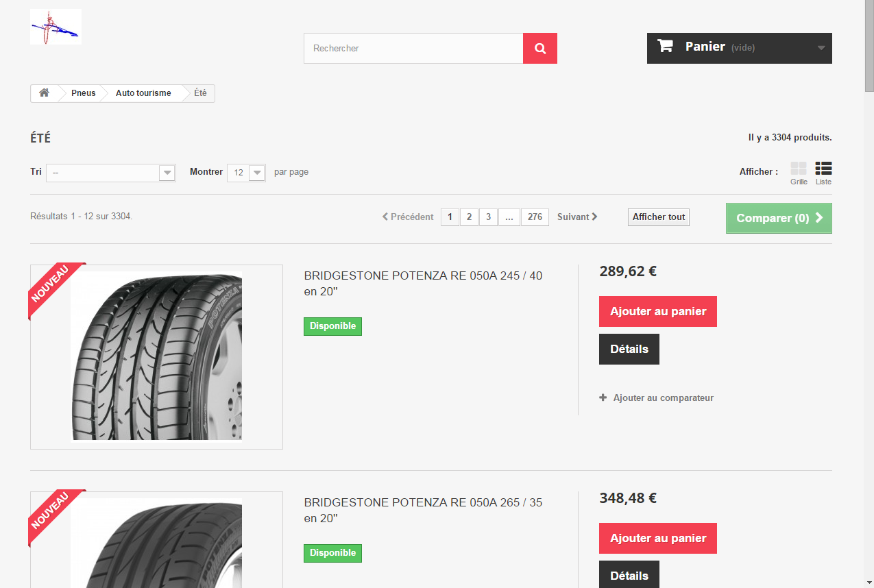This screenshot has width=874, height=588.
Task: Go to the home breadcrumb icon
Action: 44,93
